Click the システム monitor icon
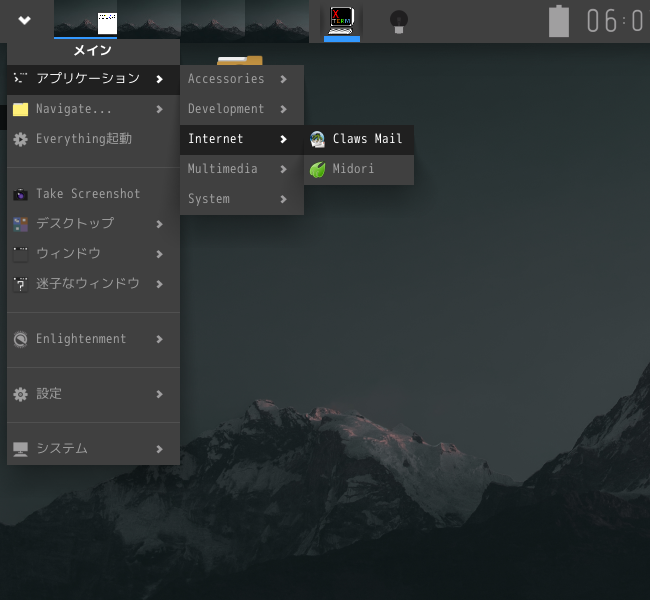This screenshot has height=600, width=650. (20, 449)
